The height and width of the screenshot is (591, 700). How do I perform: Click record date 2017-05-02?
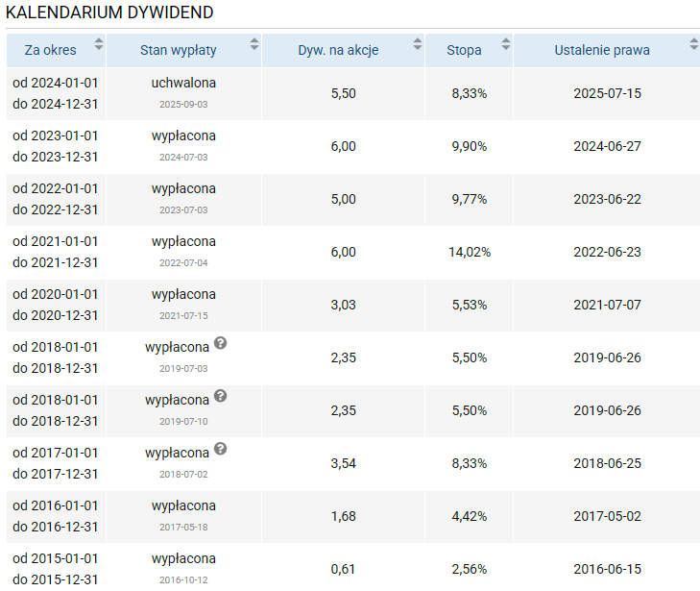(607, 516)
